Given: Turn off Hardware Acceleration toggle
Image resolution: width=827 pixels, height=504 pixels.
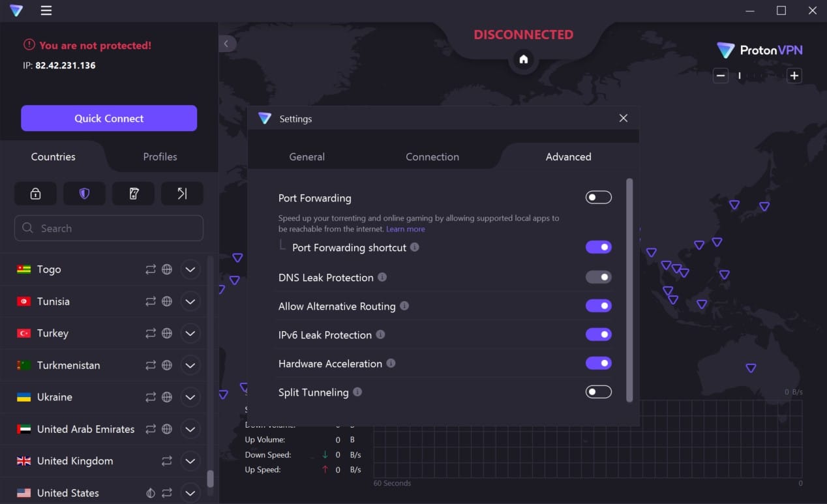Looking at the screenshot, I should [598, 363].
